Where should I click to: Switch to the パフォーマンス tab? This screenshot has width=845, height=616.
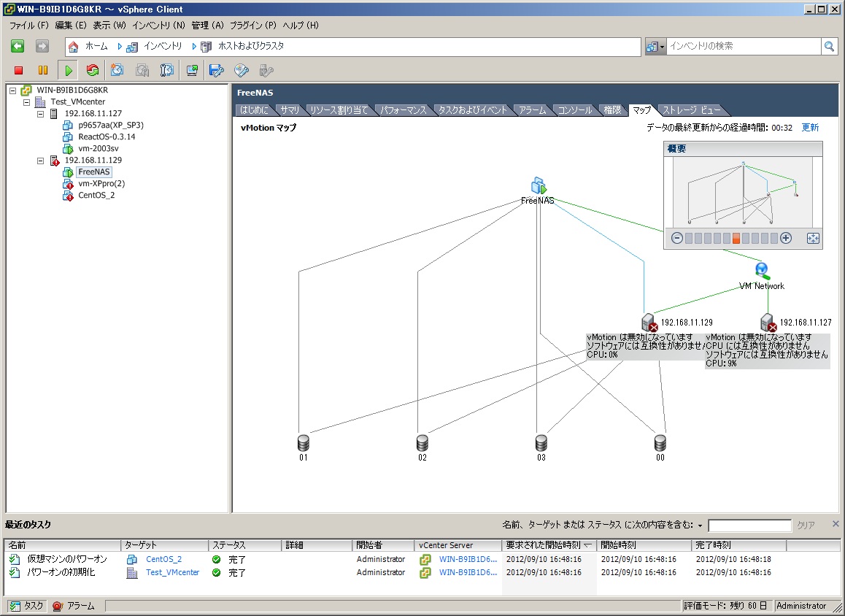tap(403, 110)
